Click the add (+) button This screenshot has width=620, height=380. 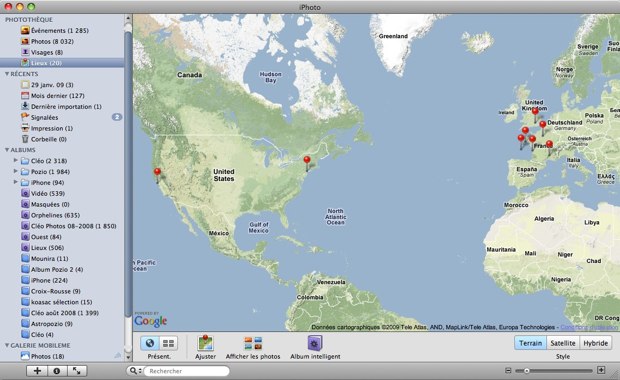37,371
